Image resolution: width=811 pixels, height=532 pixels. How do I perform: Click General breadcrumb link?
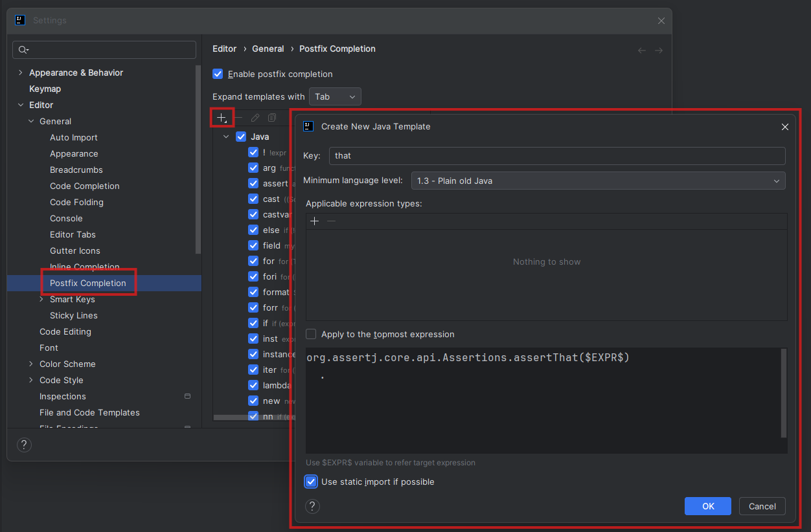click(x=268, y=49)
